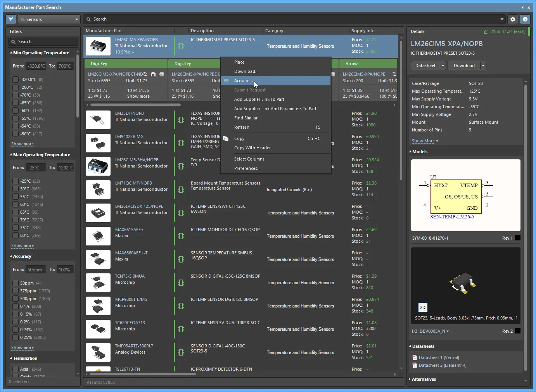This screenshot has height=392, width=536.
Task: Click the 2D view toggle in footprint preview
Action: (x=423, y=307)
